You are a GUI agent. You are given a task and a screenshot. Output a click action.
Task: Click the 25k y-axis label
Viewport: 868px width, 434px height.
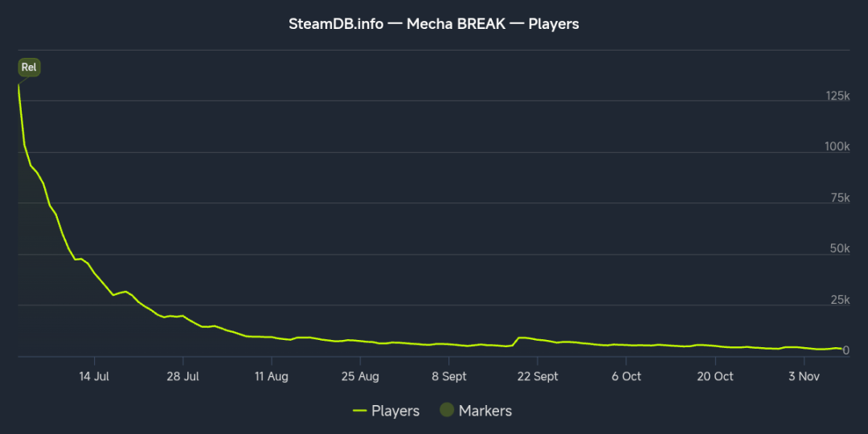[839, 301]
